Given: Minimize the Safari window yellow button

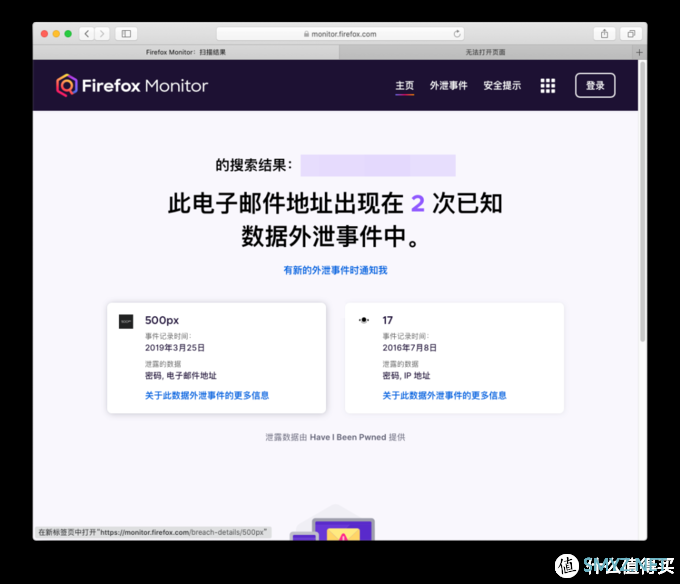Looking at the screenshot, I should tap(56, 34).
